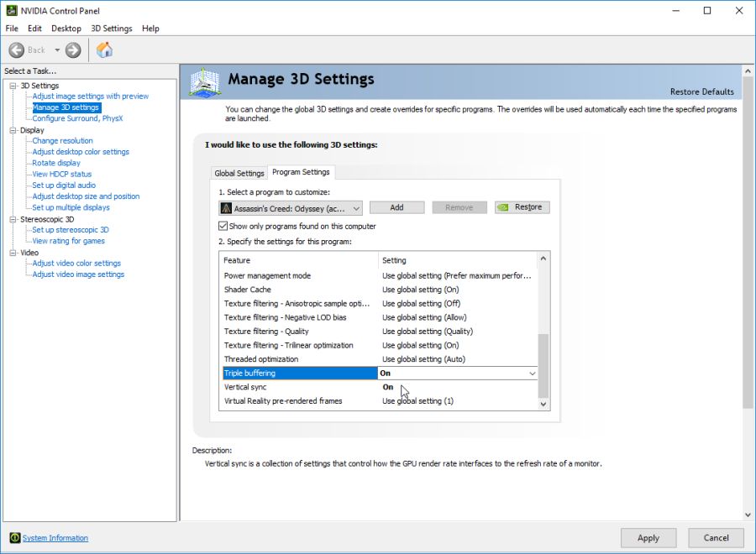Open 'View rating for games' task
This screenshot has height=554, width=756.
pyautogui.click(x=69, y=241)
